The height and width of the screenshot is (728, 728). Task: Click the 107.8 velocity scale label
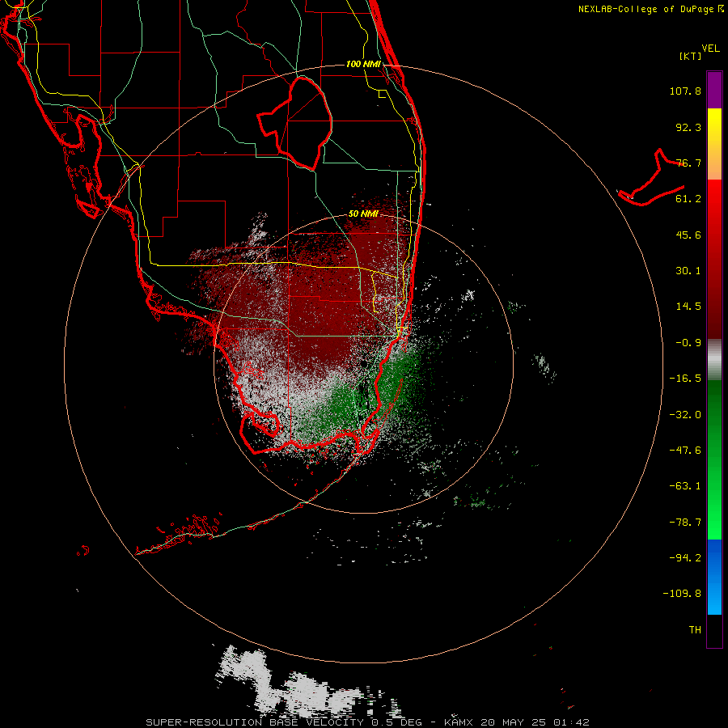click(685, 91)
